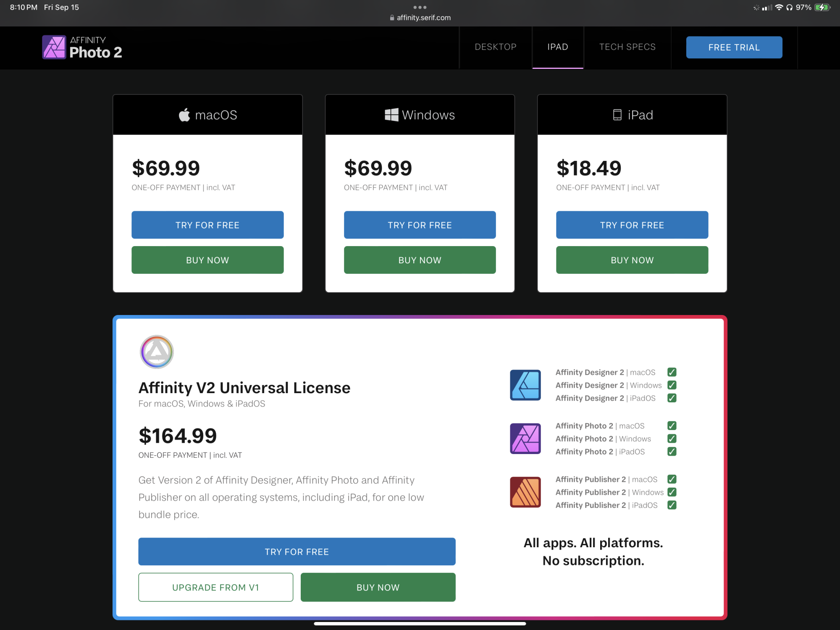This screenshot has width=840, height=630.
Task: Click the Affinity Designer 2 app icon
Action: click(525, 385)
